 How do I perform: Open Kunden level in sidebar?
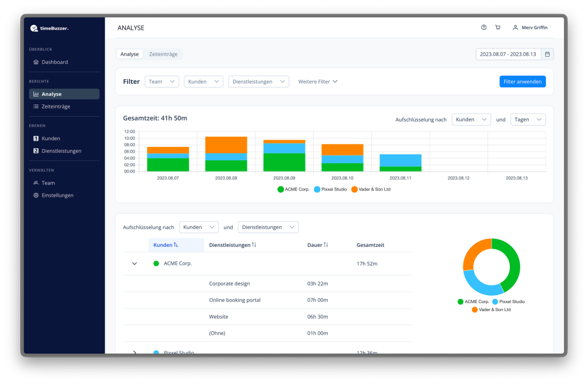[64, 138]
